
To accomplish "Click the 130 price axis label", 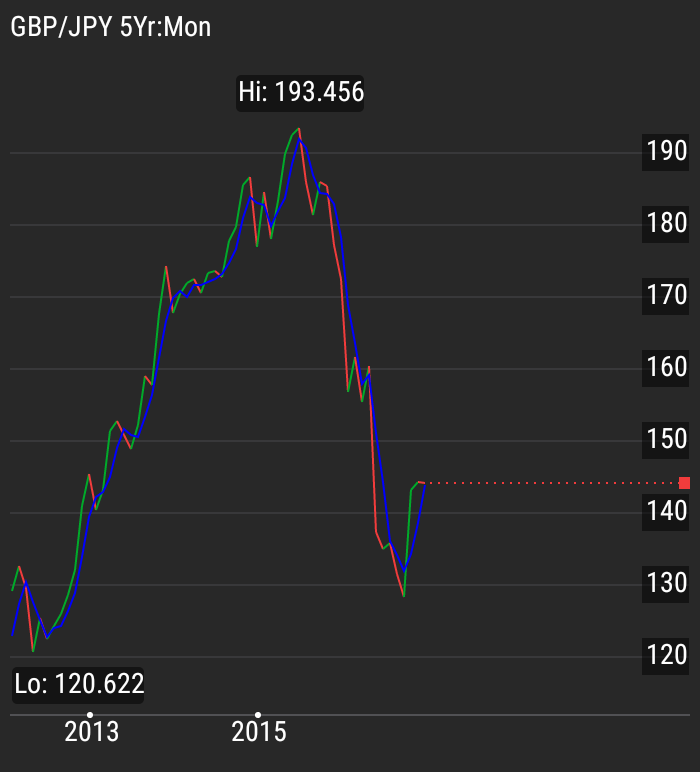I will point(666,583).
